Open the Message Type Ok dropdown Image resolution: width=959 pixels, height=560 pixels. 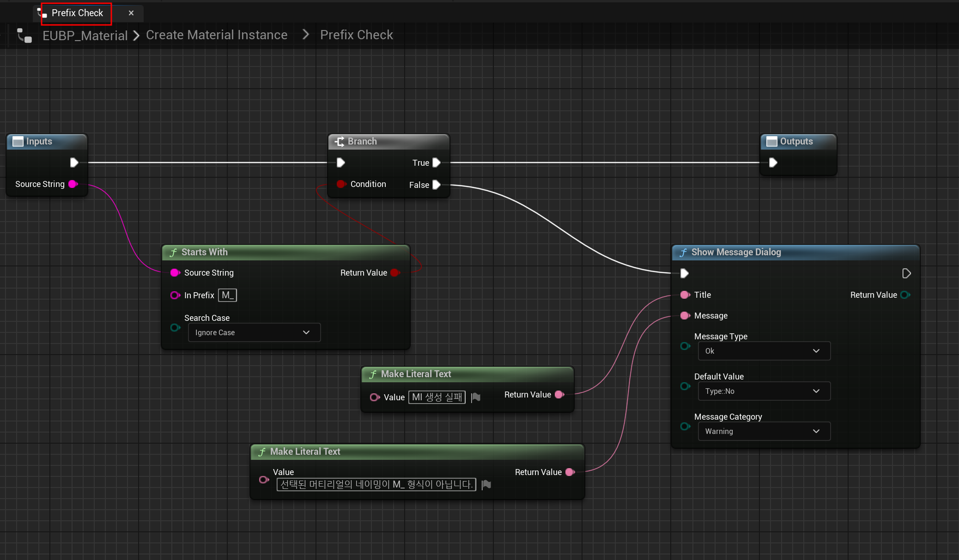(x=764, y=351)
